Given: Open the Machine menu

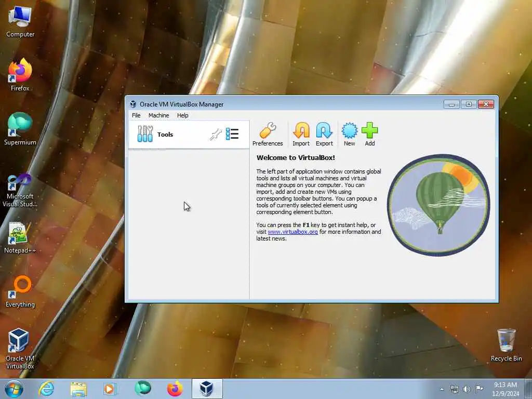Looking at the screenshot, I should [x=158, y=115].
